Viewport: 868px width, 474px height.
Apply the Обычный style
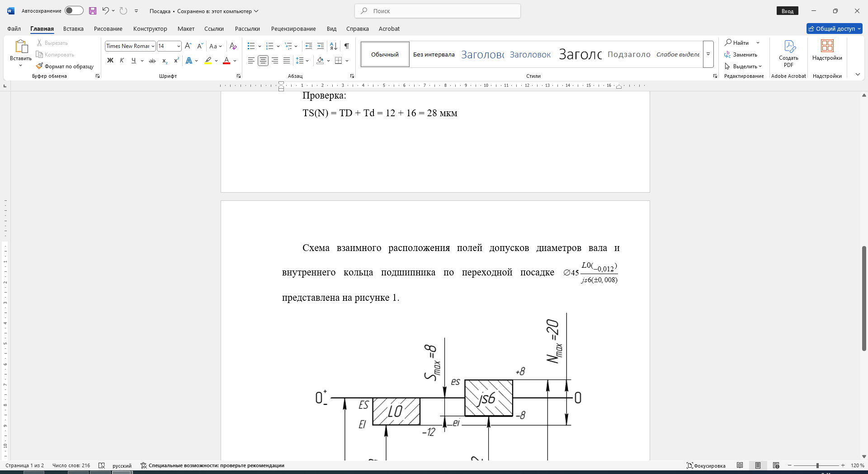coord(385,54)
